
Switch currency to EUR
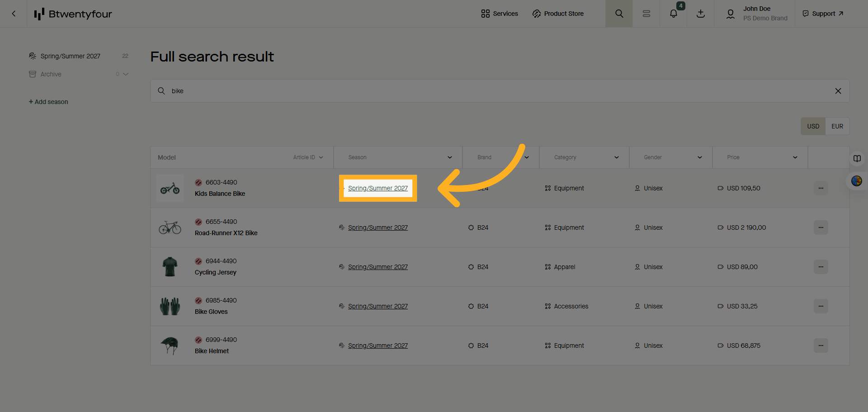pyautogui.click(x=837, y=126)
